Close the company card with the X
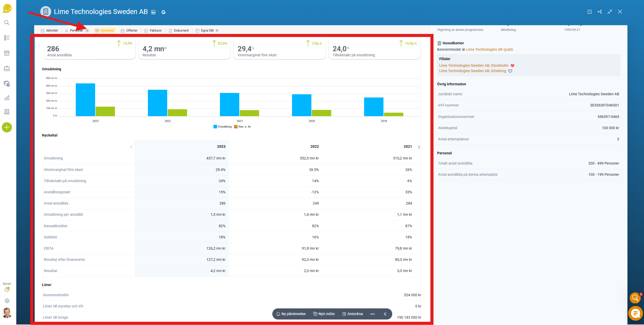The width and height of the screenshot is (644, 325). point(620,12)
